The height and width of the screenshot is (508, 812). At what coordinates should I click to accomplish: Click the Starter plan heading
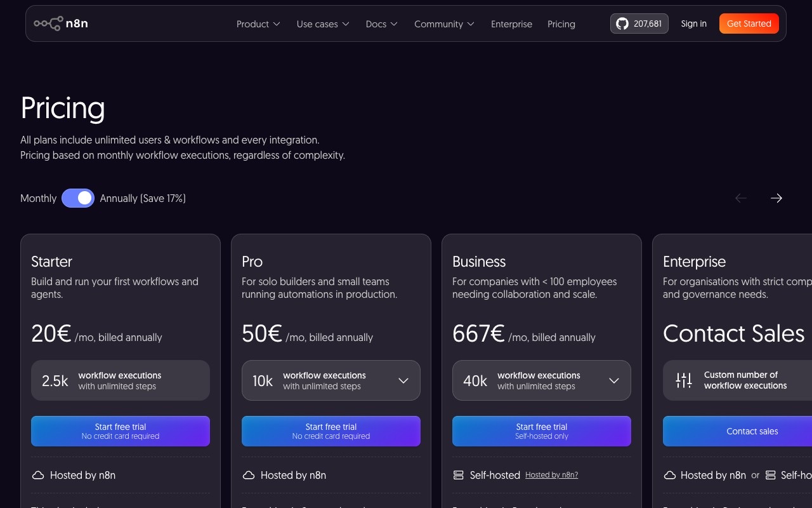point(51,262)
